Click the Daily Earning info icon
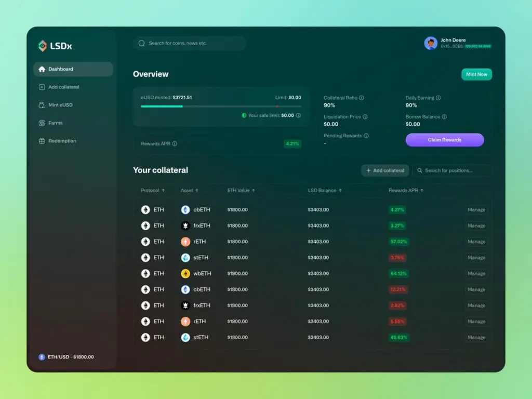The image size is (532, 399). pyautogui.click(x=438, y=98)
